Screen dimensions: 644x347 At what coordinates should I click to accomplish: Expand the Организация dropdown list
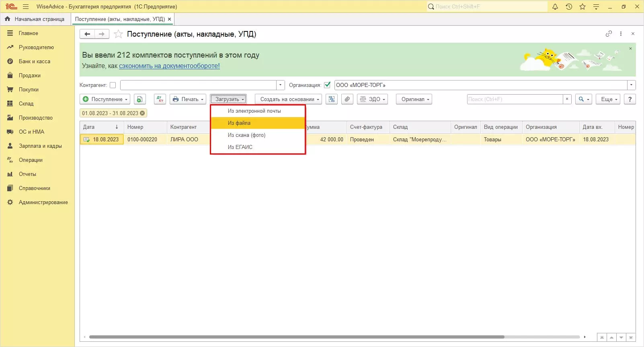point(631,85)
